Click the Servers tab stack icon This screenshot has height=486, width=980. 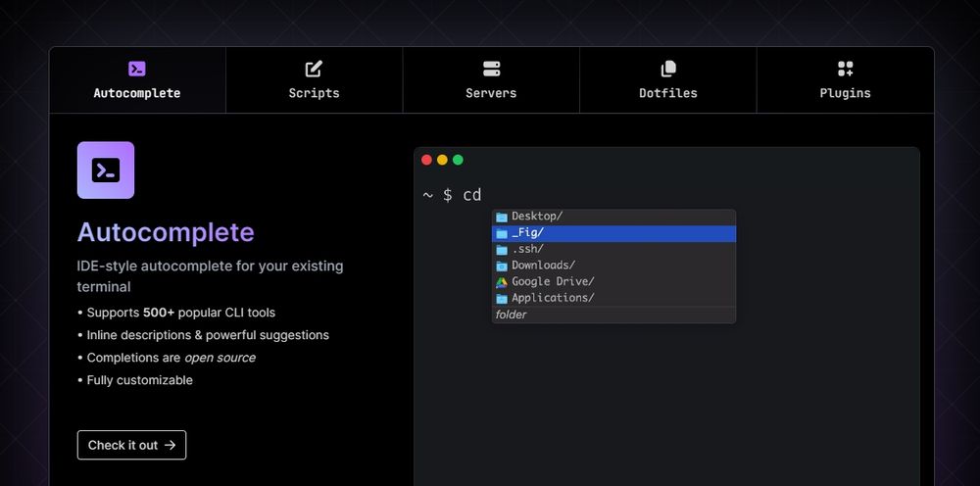tap(491, 69)
